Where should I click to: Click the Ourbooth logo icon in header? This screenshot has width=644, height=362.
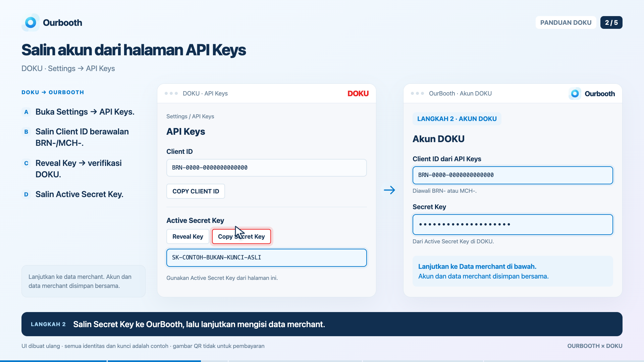coord(31,22)
